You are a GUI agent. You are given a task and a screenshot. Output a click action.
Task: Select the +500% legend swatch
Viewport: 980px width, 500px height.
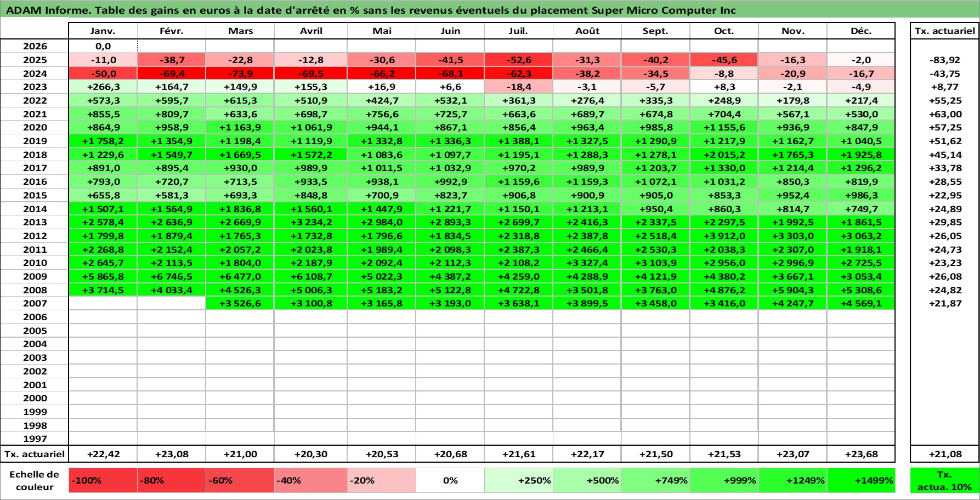587,480
